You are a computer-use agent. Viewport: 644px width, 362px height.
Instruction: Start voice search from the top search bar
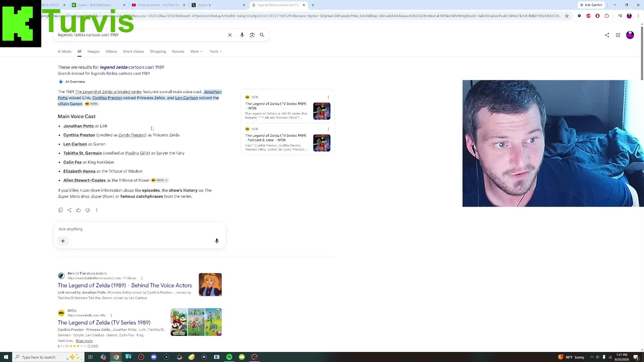point(242,35)
